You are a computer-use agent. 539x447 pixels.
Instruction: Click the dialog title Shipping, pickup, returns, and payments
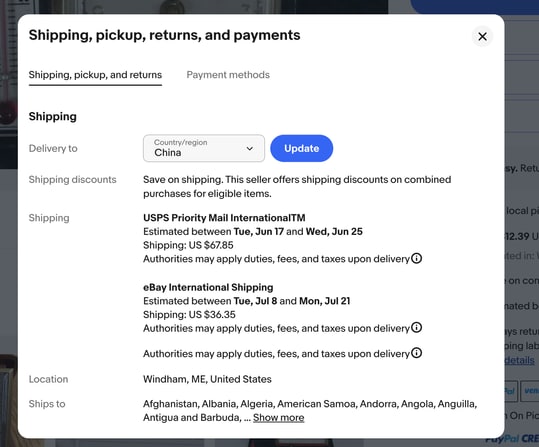(165, 35)
